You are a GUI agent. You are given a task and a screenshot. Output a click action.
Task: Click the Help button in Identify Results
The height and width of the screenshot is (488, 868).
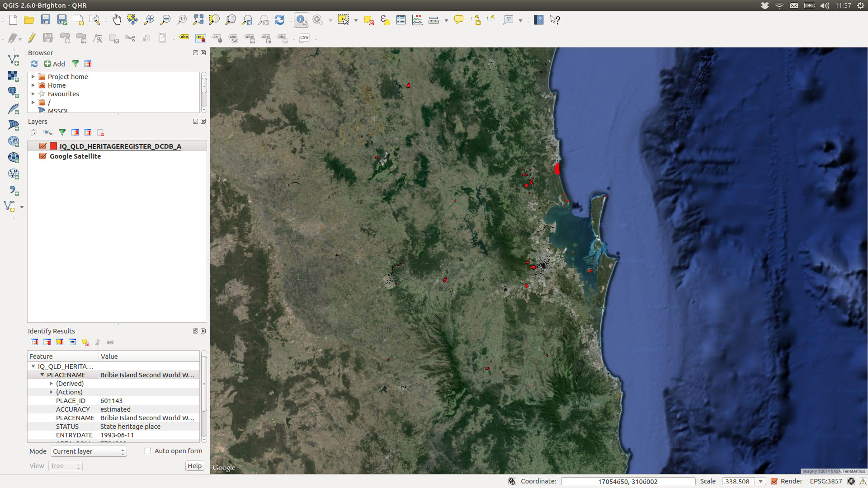click(x=195, y=466)
